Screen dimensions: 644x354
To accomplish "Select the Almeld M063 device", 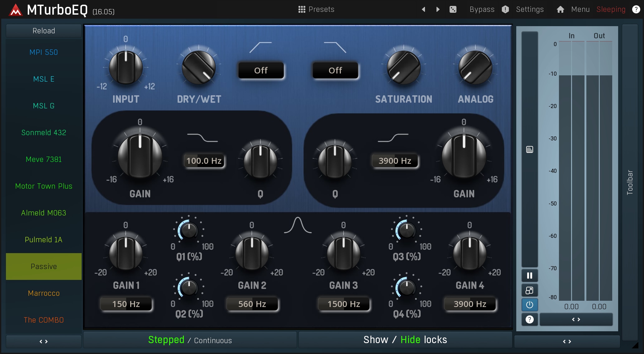I will [44, 213].
